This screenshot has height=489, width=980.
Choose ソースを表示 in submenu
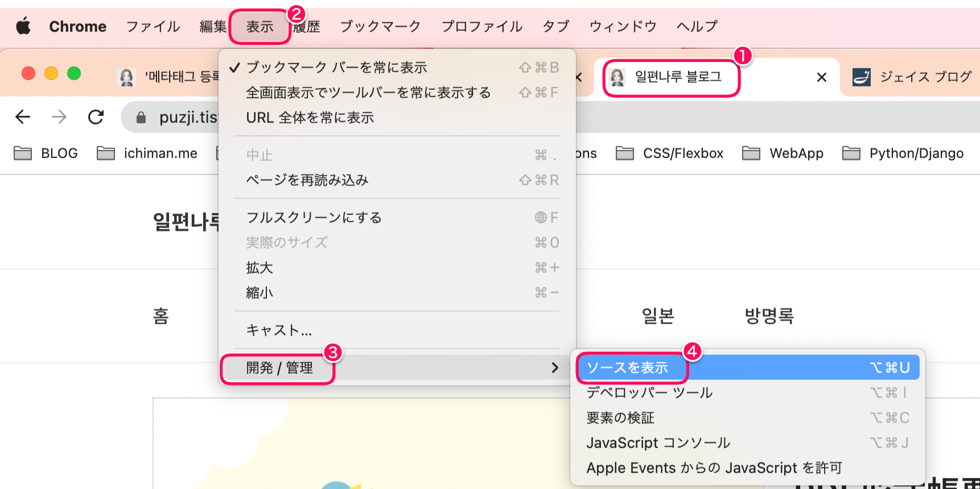click(x=748, y=368)
